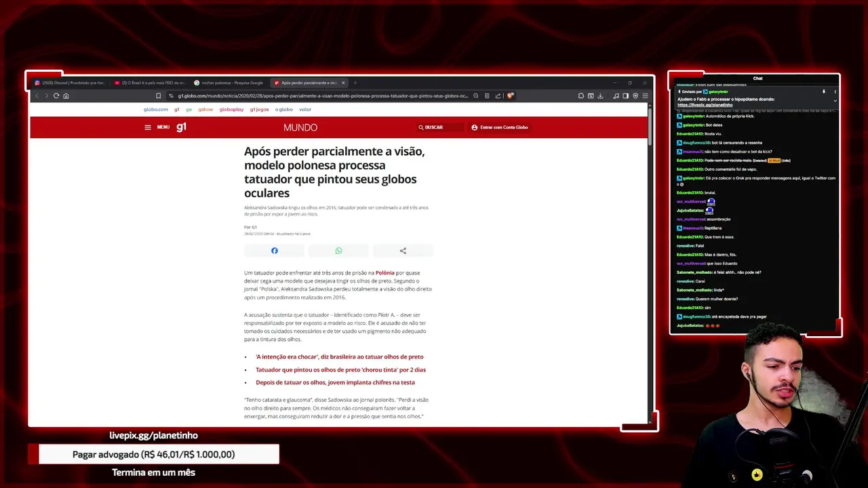Image resolution: width=868 pixels, height=488 pixels.
Task: Switch to 'mulher polonesa' Google search tab
Action: (229, 83)
